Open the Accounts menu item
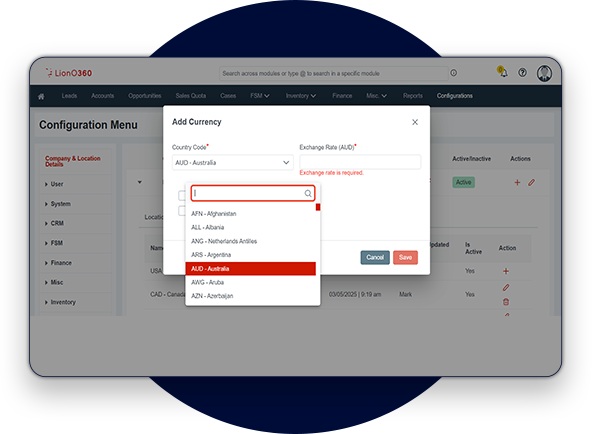 pyautogui.click(x=102, y=96)
